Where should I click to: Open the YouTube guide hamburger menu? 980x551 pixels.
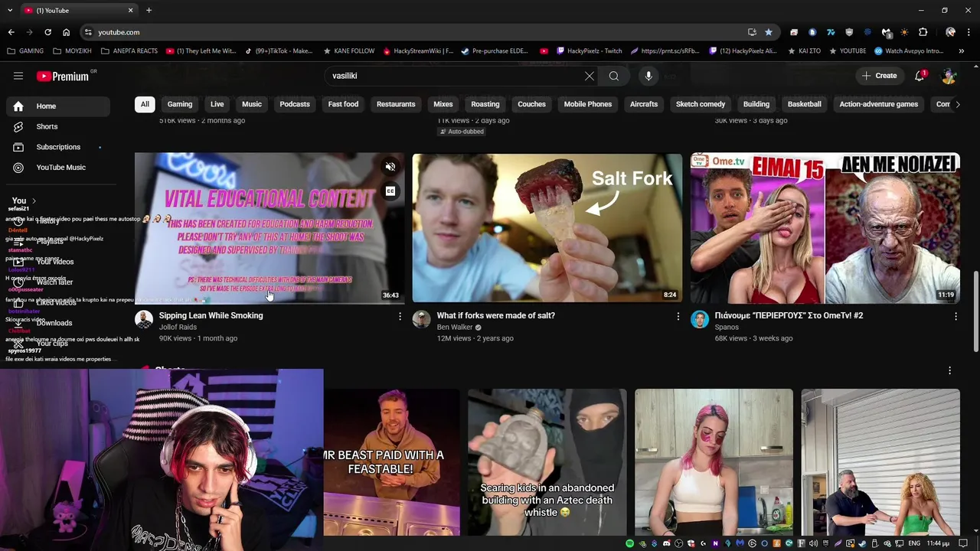(x=18, y=76)
